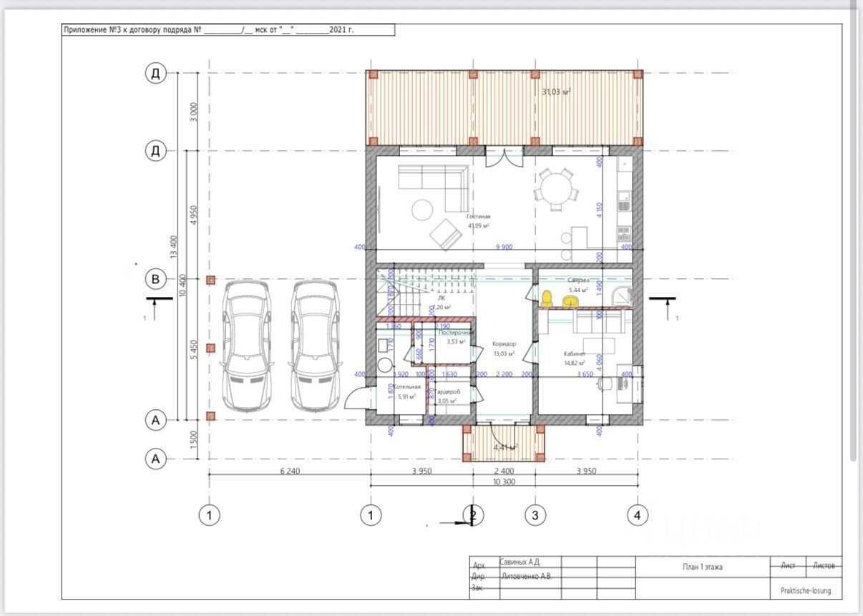Select the kitchen dimension '4 150'
This screenshot has width=863, height=616.
point(600,210)
